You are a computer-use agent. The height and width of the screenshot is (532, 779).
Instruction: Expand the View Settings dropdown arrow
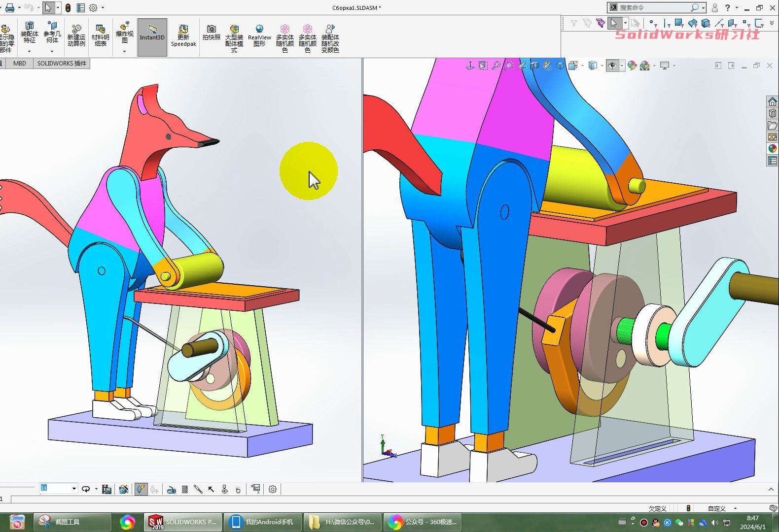(674, 66)
